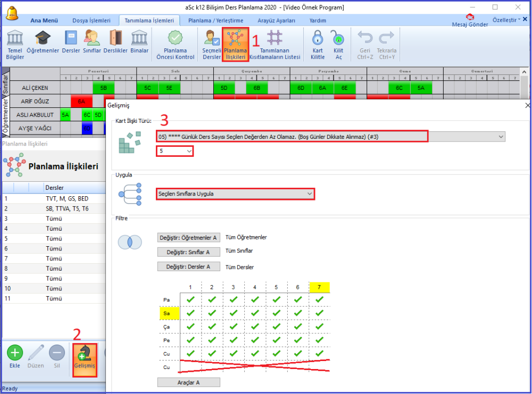Toggle Pa row period 7 checkmark
The height and width of the screenshot is (394, 532).
(319, 300)
